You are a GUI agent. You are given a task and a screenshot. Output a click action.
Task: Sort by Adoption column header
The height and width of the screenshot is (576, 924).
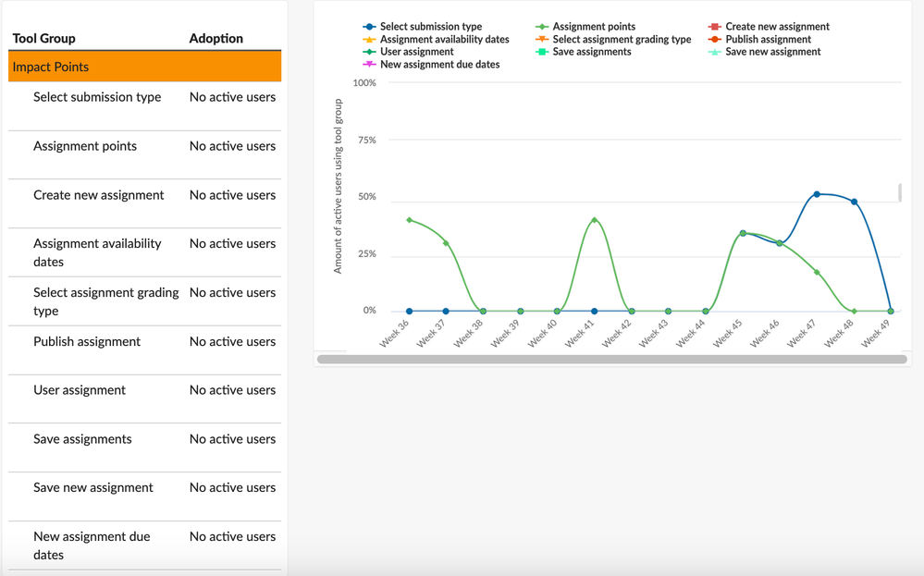tap(216, 39)
